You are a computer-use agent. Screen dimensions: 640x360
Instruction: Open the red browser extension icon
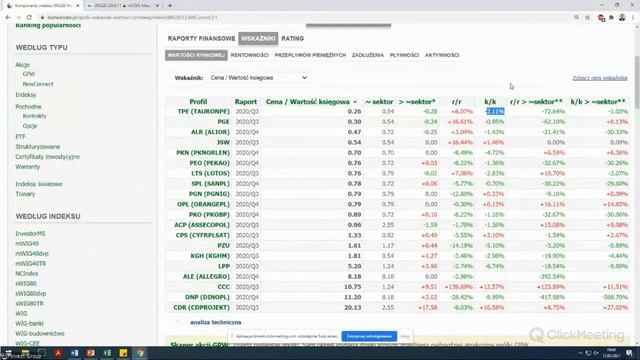pyautogui.click(x=601, y=18)
